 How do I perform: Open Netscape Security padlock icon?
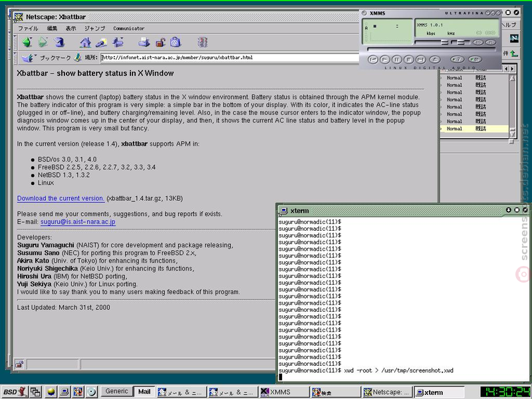point(160,43)
